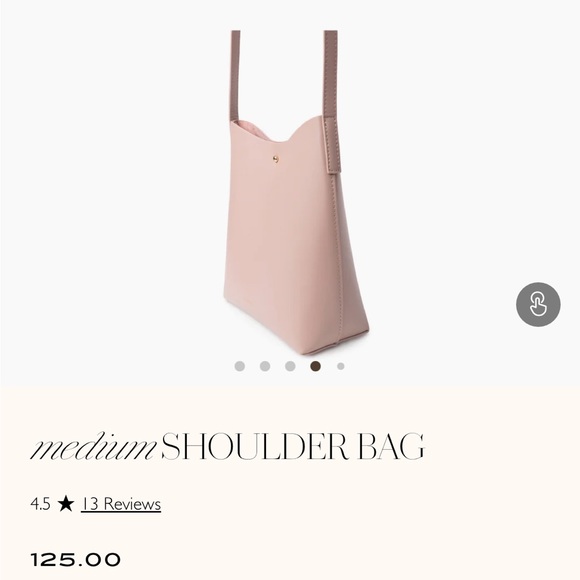Viewport: 580px width, 580px height.
Task: Click the 4.5 rating score
Action: [x=40, y=504]
